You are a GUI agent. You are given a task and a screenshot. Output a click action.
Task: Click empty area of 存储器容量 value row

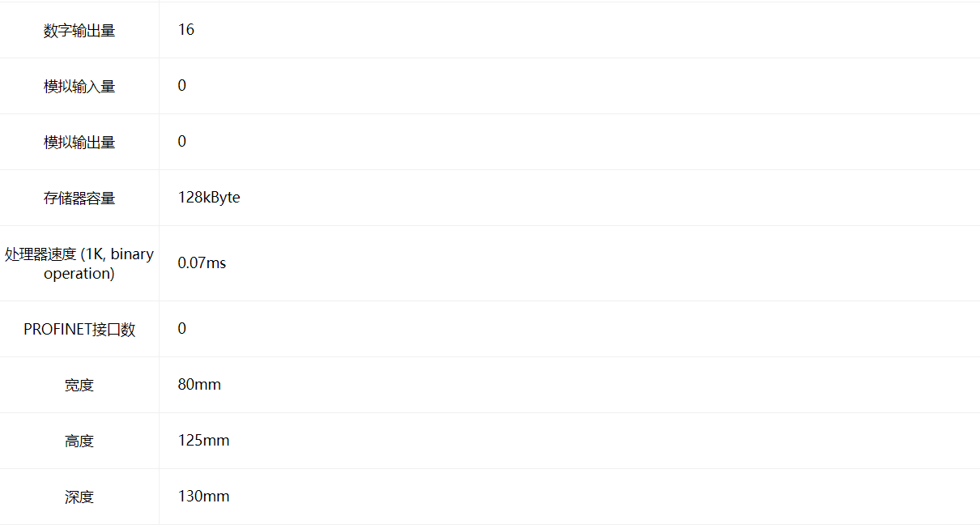607,198
